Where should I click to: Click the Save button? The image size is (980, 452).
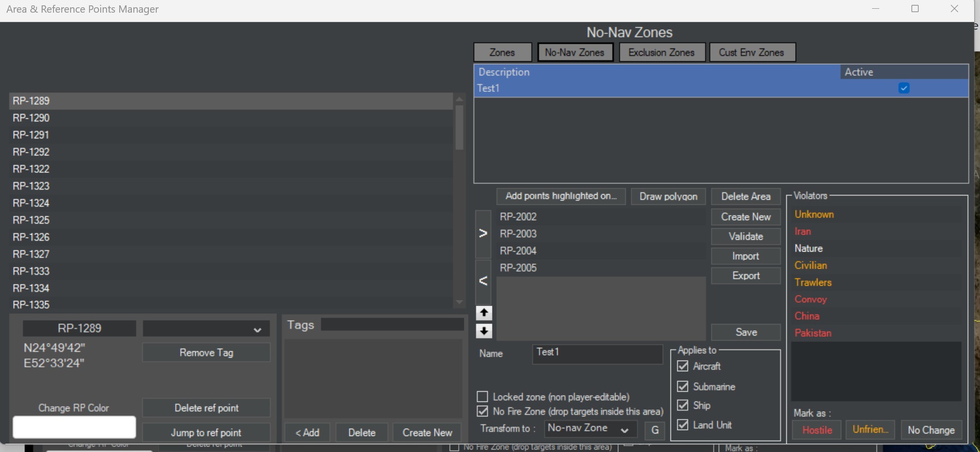(x=746, y=332)
